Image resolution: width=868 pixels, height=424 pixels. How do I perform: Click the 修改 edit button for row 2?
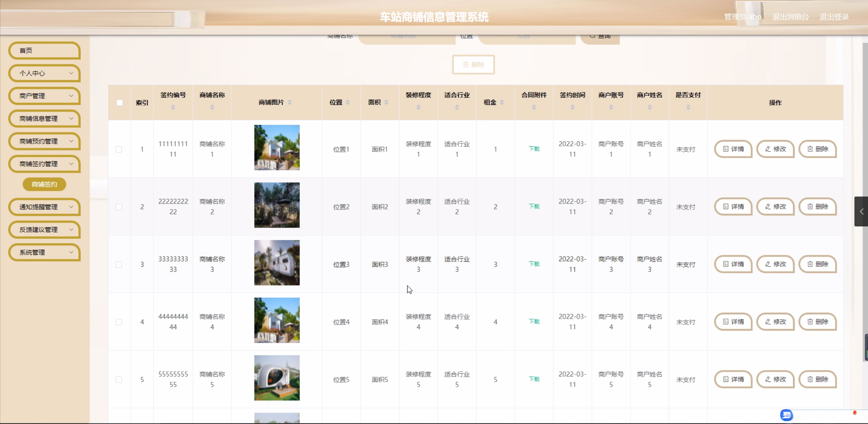coord(775,206)
